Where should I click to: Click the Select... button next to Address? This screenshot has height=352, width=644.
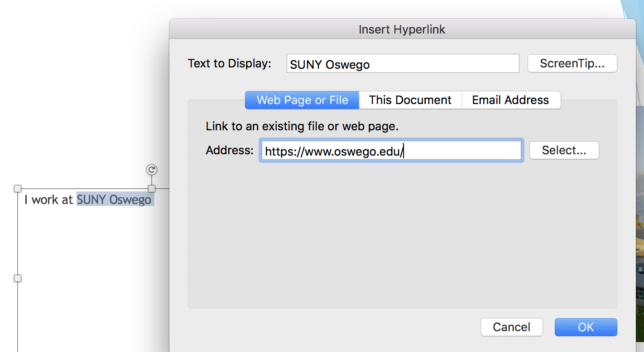(x=564, y=150)
